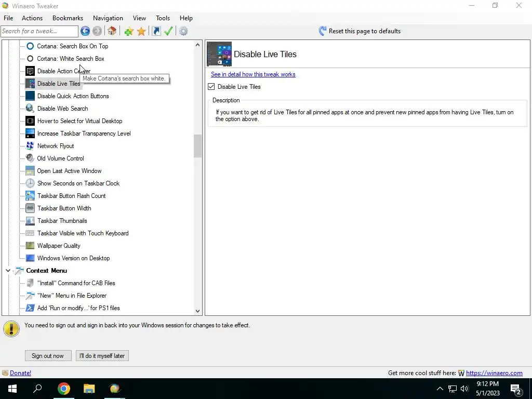The image size is (532, 399).
Task: Click the Cortana: Search Box On Top icon
Action: pos(30,46)
